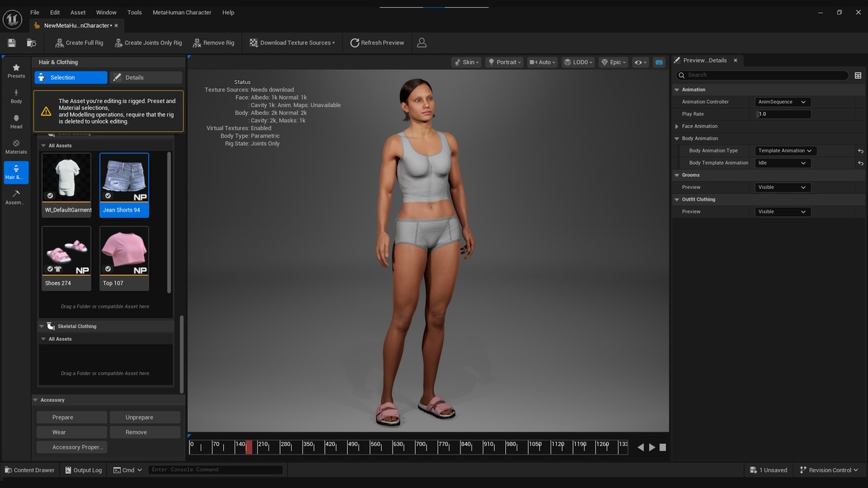
Task: Click Create Full Rig toolbar button
Action: (79, 43)
